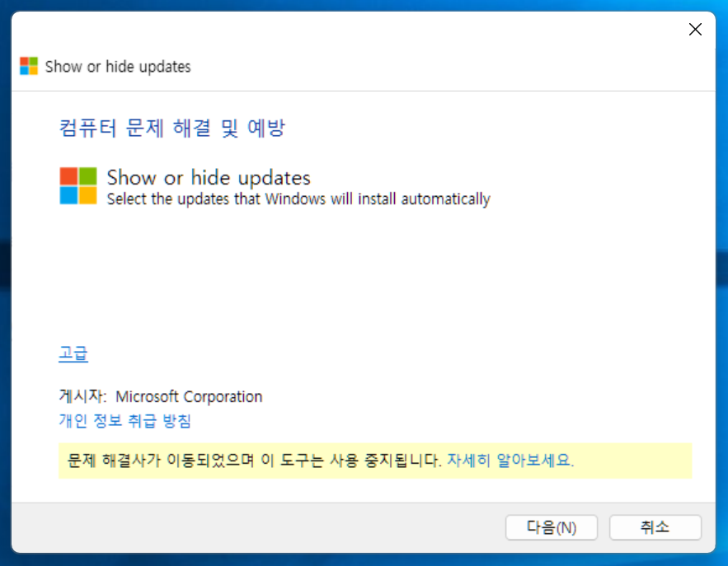Image resolution: width=728 pixels, height=566 pixels.
Task: Click the 취소 button
Action: (x=655, y=527)
